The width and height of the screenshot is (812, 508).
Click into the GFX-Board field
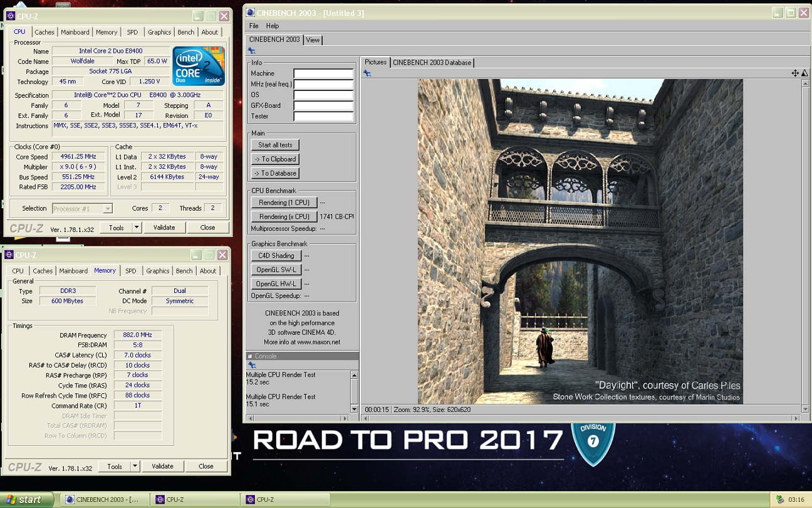323,106
